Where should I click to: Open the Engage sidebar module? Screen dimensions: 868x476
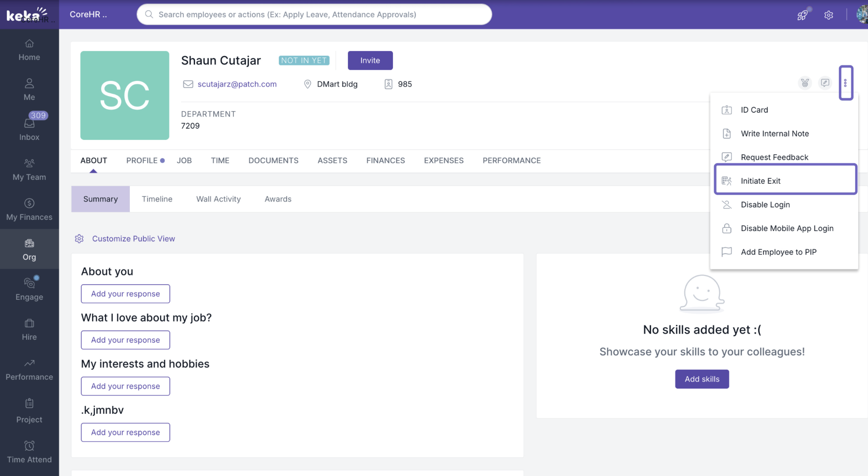29,289
